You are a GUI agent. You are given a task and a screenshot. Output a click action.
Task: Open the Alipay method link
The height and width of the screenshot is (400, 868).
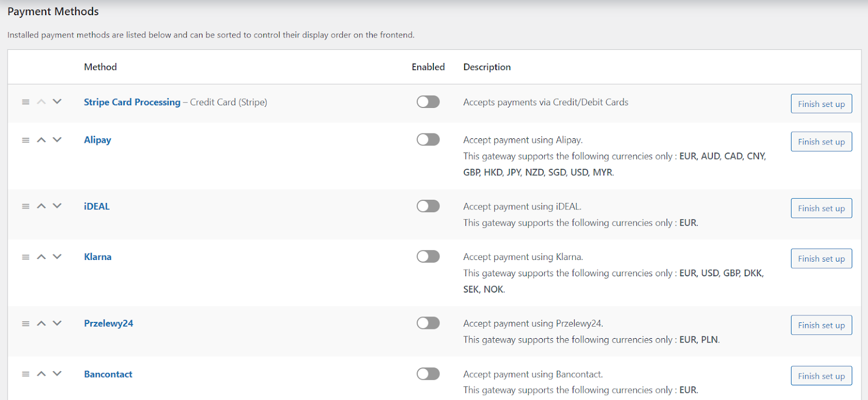[x=98, y=140]
